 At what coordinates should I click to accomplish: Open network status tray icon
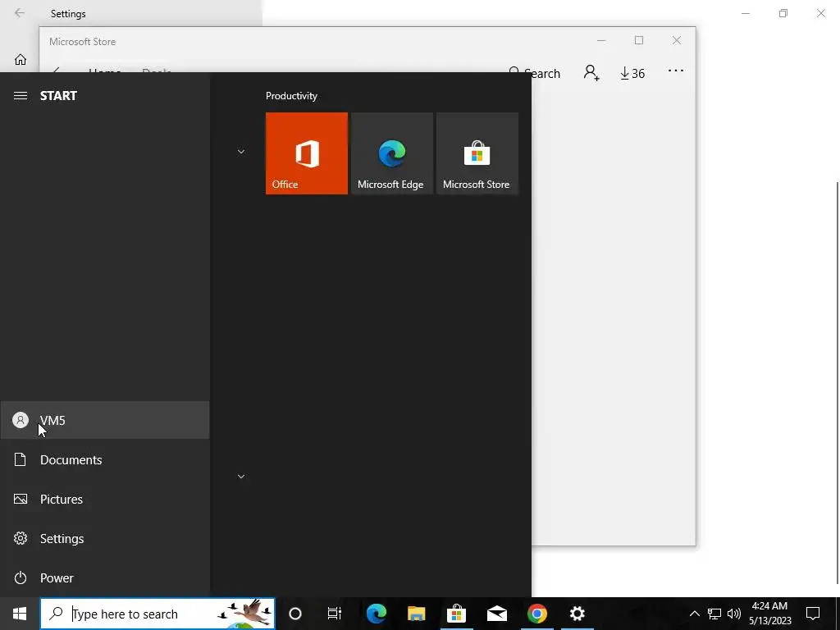click(x=714, y=614)
